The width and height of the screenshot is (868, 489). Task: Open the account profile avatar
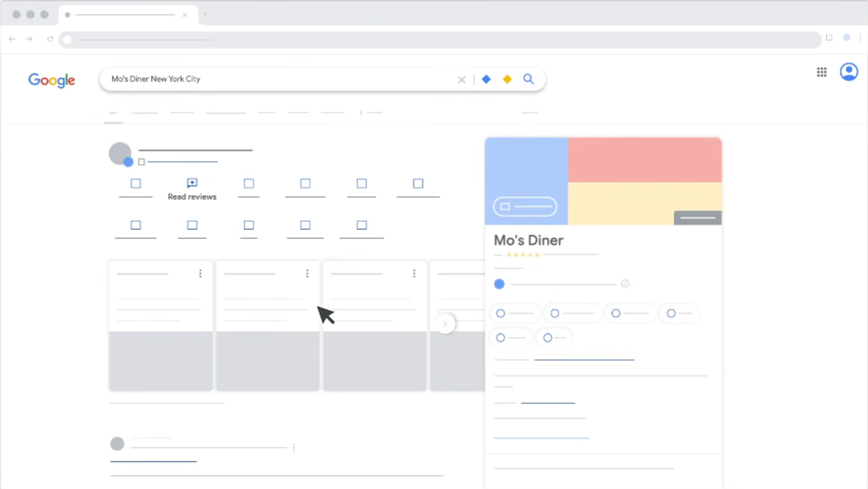tap(848, 72)
